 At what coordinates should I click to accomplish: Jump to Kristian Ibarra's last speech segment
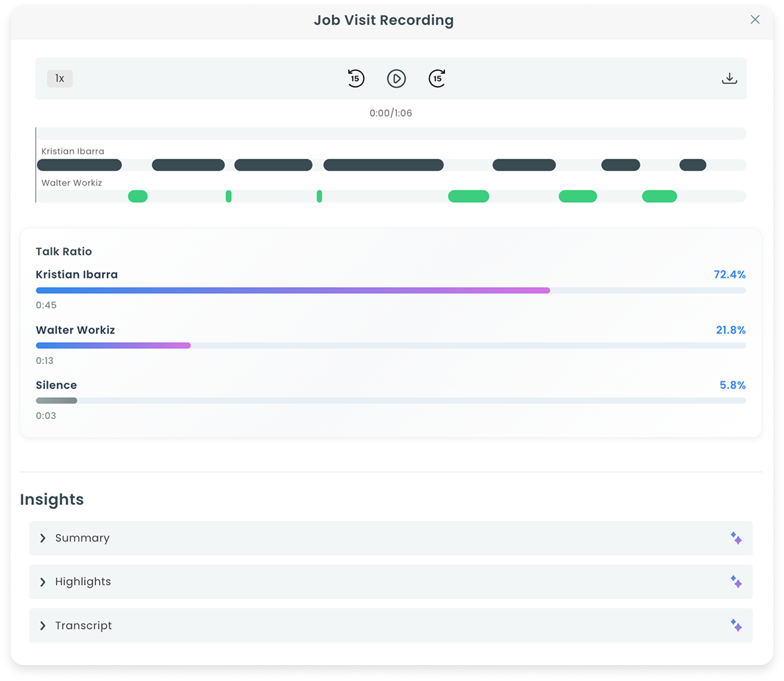693,165
